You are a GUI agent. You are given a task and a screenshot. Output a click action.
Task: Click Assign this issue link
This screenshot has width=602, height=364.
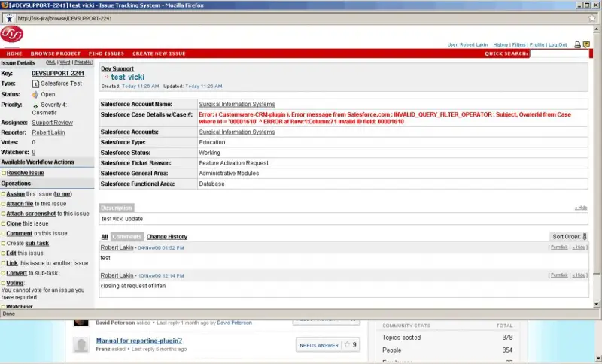(x=15, y=194)
